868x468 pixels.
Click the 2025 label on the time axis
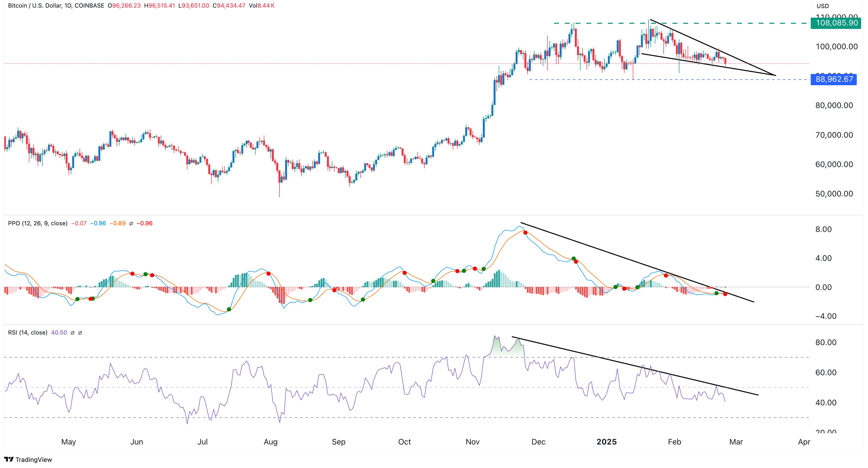coord(606,442)
